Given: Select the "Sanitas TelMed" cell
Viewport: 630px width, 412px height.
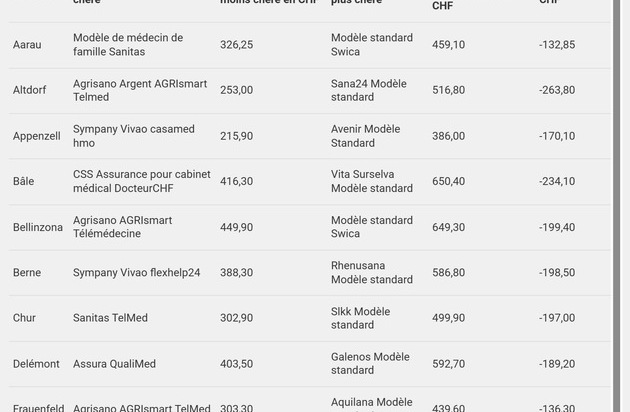Looking at the screenshot, I should 110,318.
